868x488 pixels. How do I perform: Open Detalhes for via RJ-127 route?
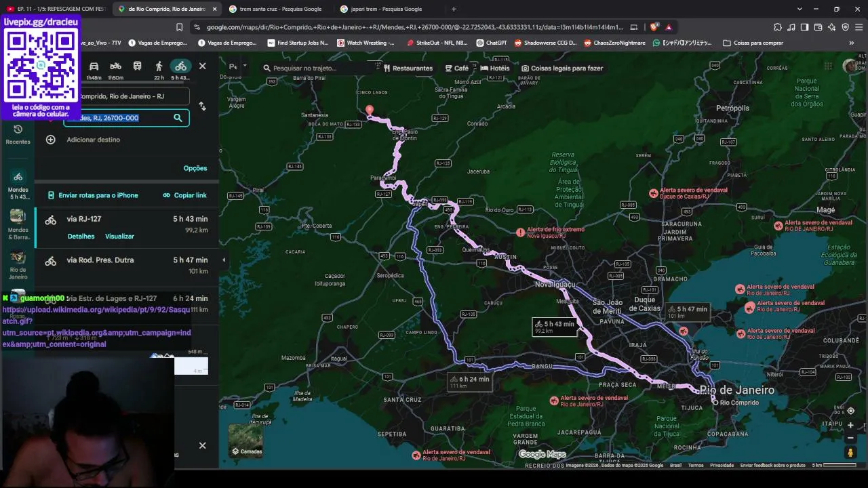pyautogui.click(x=81, y=237)
